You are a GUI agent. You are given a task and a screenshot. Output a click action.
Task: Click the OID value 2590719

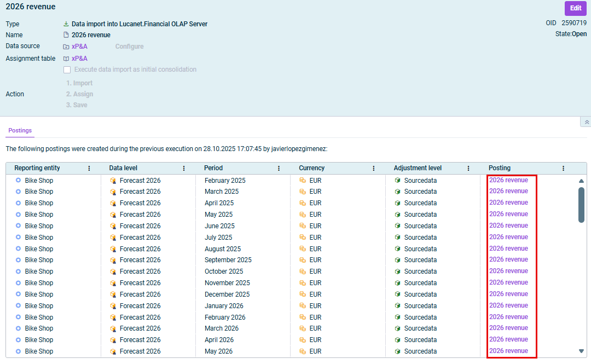point(574,23)
